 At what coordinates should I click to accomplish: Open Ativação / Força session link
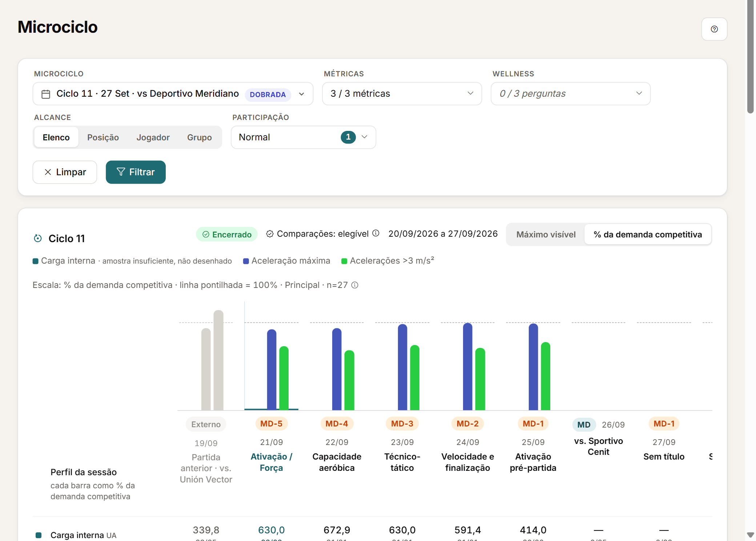click(x=271, y=462)
